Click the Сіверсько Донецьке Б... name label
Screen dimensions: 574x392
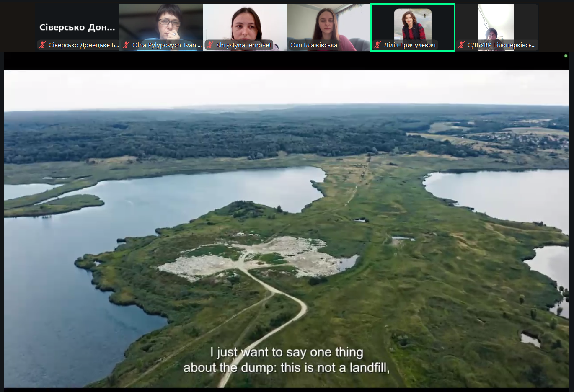pos(83,45)
